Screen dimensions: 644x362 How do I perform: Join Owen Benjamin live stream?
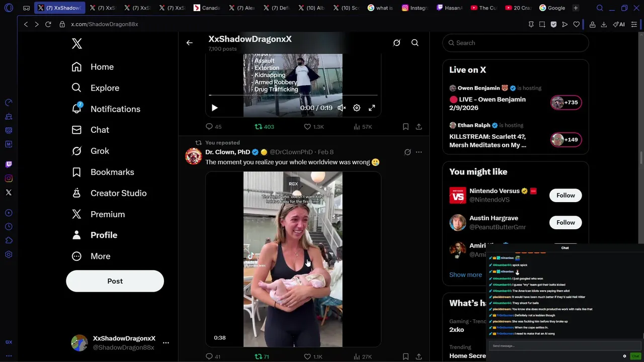click(566, 103)
